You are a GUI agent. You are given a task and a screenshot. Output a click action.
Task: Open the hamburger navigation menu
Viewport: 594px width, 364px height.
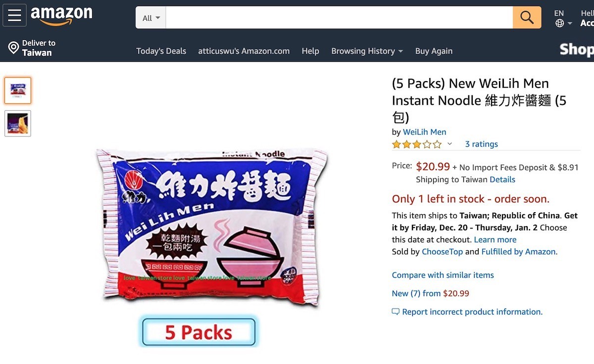[14, 15]
